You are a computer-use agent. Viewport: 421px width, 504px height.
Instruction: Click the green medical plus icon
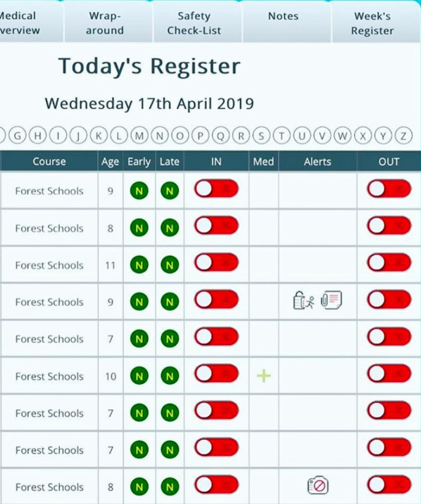(x=264, y=376)
